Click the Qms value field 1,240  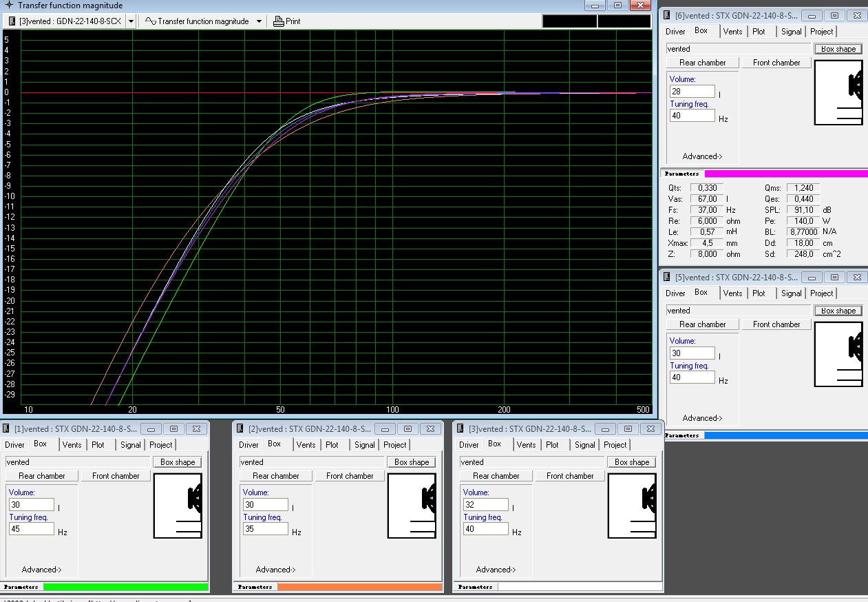(x=803, y=188)
